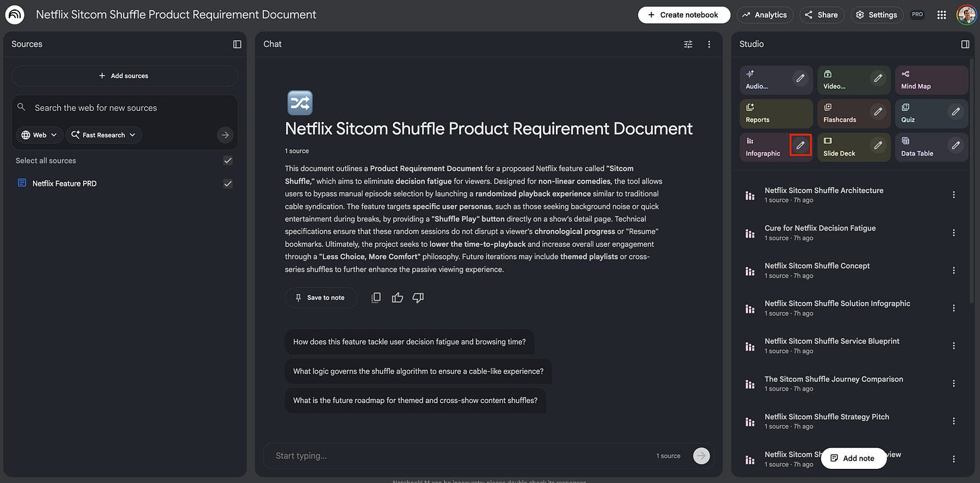Edit the Infographic settings with pencil icon
Image resolution: width=980 pixels, height=483 pixels.
pos(802,145)
